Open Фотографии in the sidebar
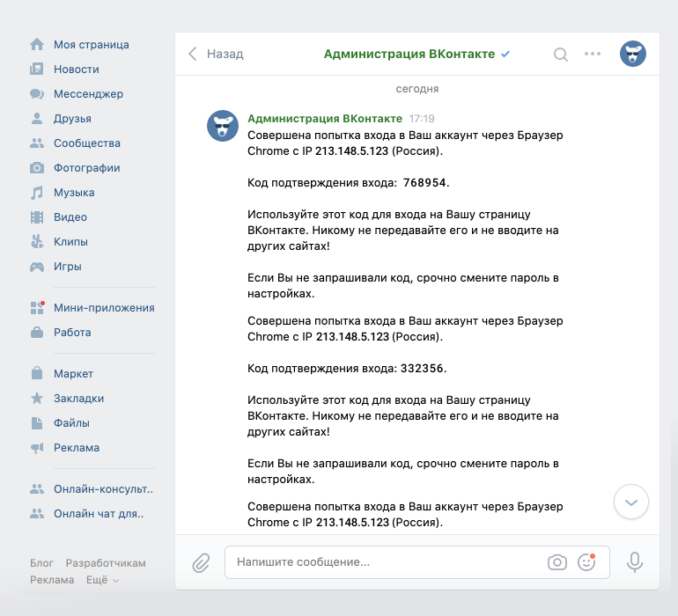This screenshot has height=616, width=678. 86,168
